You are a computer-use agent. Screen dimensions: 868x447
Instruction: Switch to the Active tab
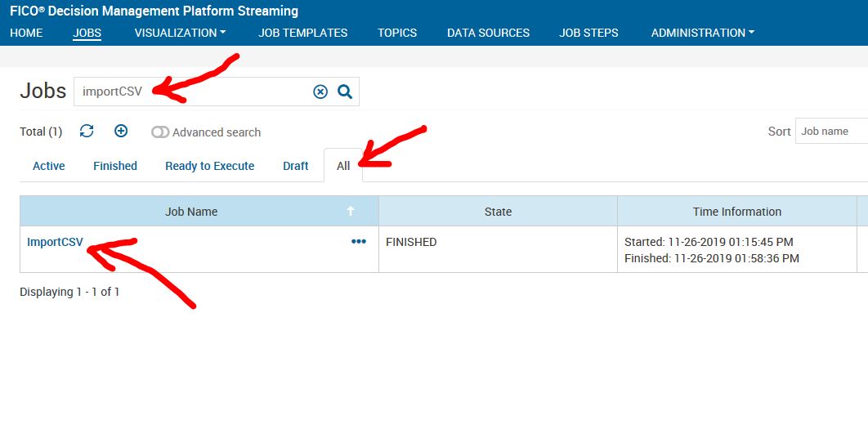click(49, 166)
